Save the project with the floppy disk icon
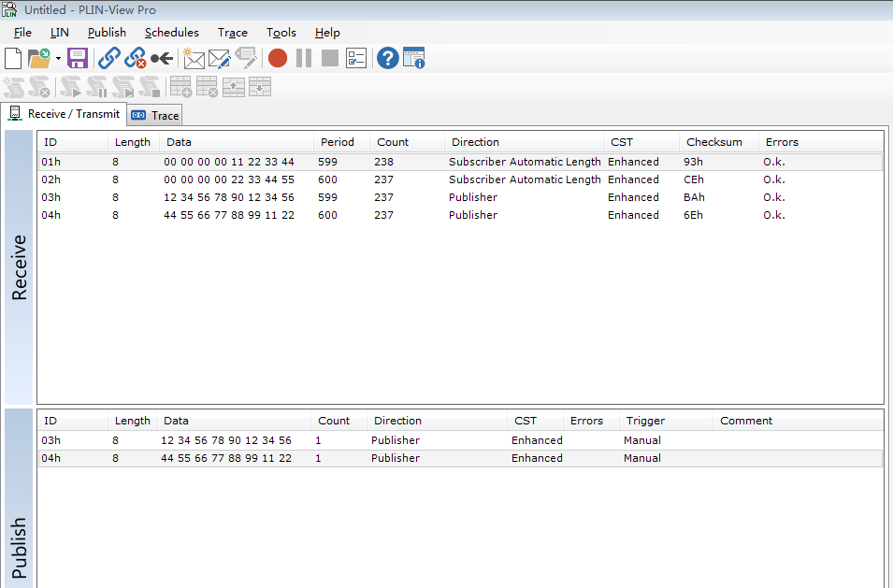 78,59
